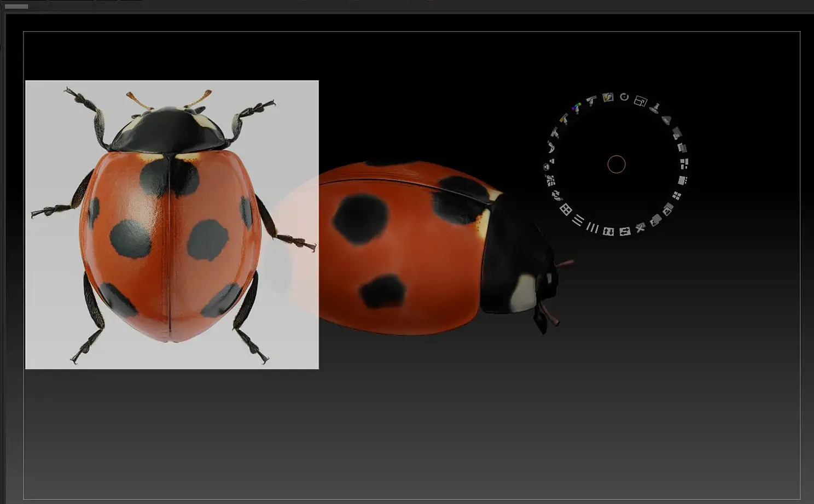Image resolution: width=814 pixels, height=504 pixels.
Task: Select the Bring to Front icon
Action: click(668, 209)
